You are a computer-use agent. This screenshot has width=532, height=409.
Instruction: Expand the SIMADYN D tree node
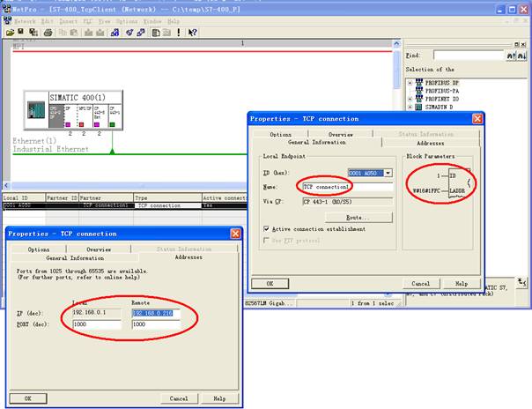[x=410, y=107]
